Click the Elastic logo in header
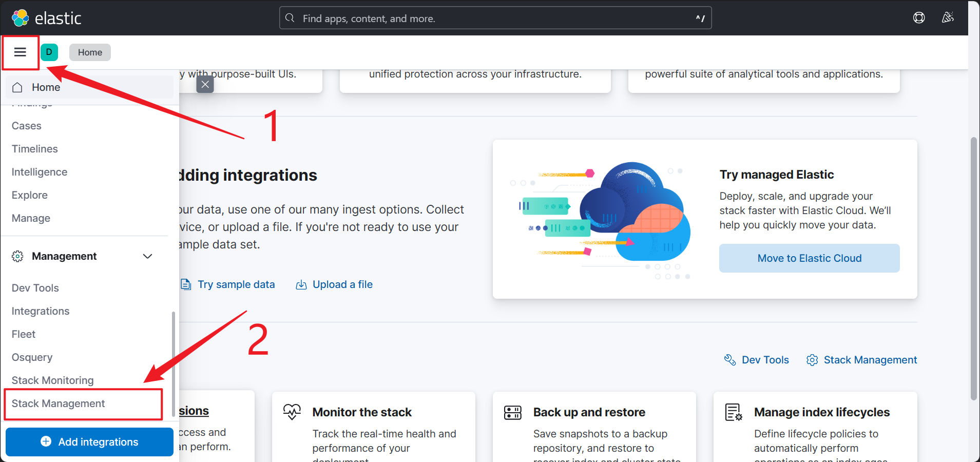The image size is (980, 462). pos(47,18)
